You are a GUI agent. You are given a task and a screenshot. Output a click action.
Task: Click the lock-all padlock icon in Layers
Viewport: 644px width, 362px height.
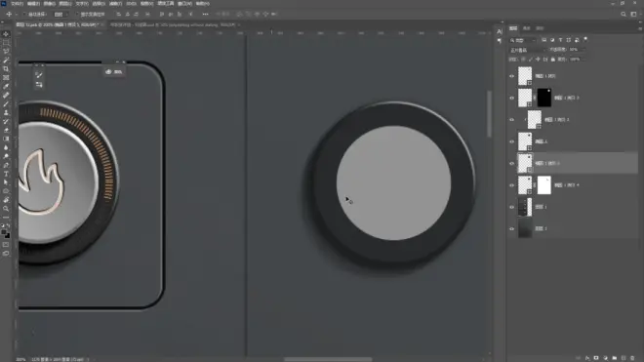pos(553,60)
